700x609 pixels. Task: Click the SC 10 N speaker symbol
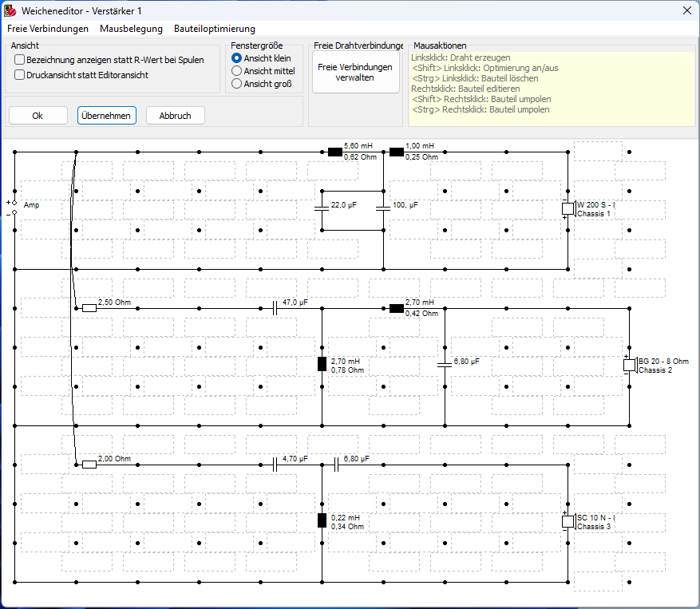[x=568, y=521]
